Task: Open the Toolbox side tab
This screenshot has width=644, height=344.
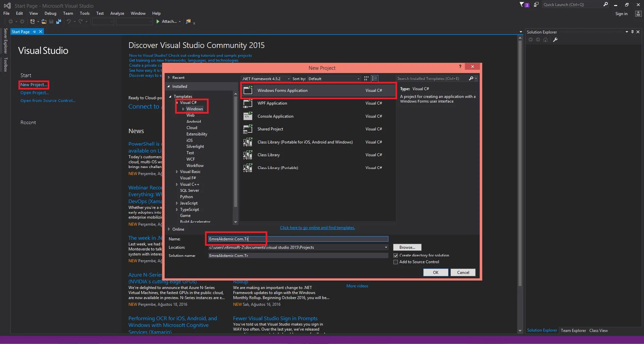Action: [5, 65]
